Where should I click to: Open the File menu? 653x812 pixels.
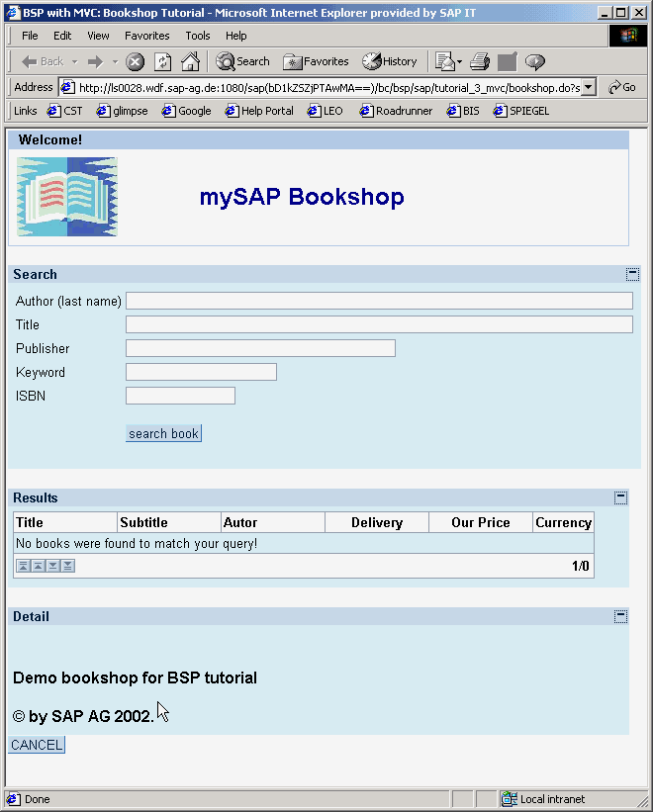(30, 36)
